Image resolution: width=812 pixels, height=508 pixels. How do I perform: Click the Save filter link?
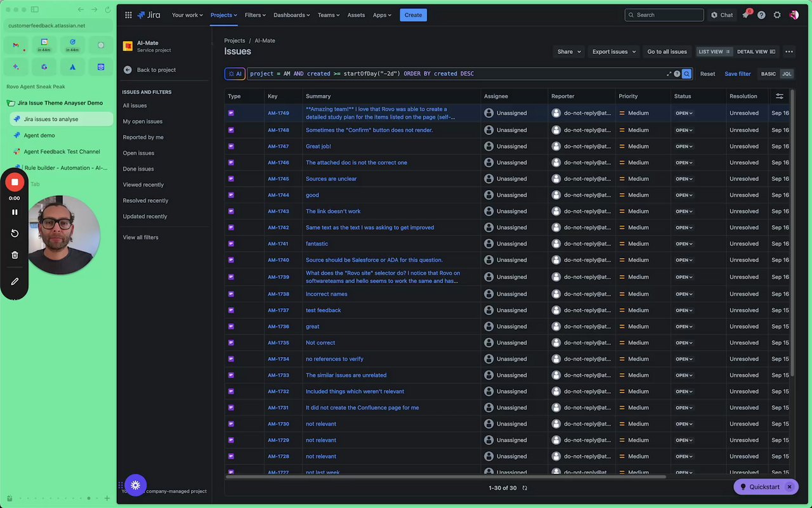737,74
